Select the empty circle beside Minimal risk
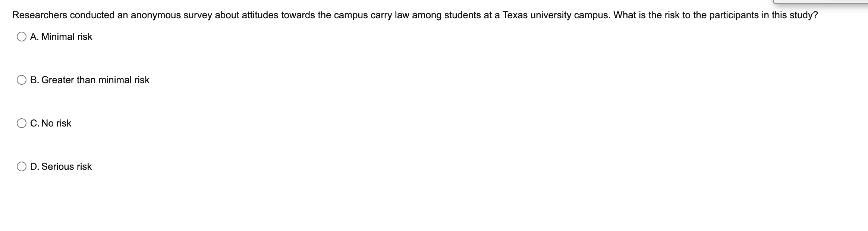Screen dimensions: 868x231 [21, 37]
